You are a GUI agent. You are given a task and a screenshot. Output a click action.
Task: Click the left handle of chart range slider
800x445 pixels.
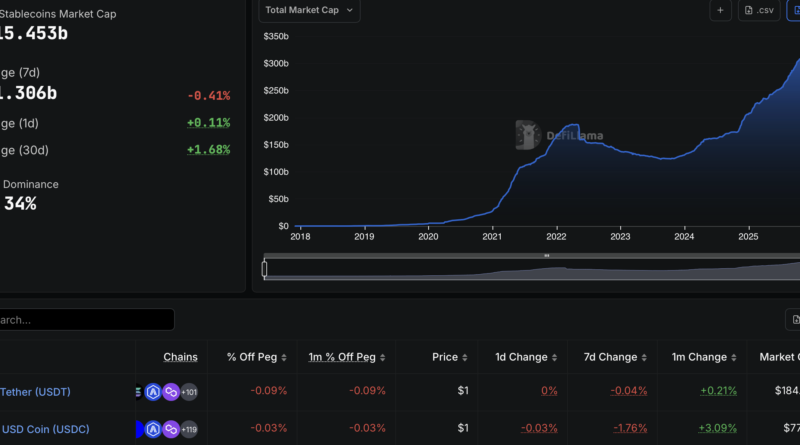point(265,268)
